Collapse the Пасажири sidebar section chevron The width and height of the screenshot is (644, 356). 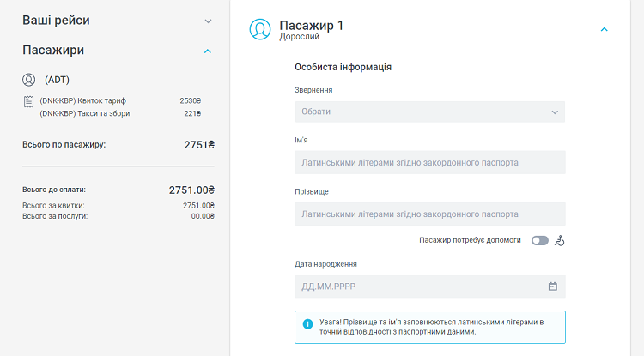(x=208, y=51)
